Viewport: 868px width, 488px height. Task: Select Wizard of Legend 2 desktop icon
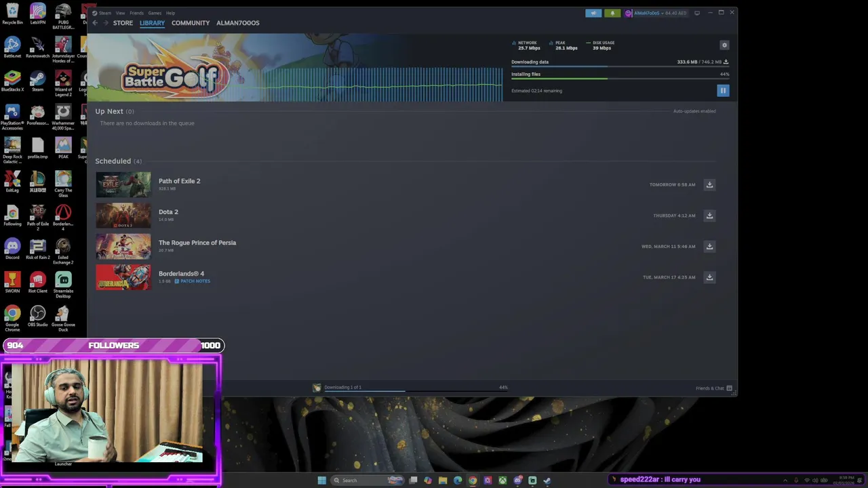[63, 83]
